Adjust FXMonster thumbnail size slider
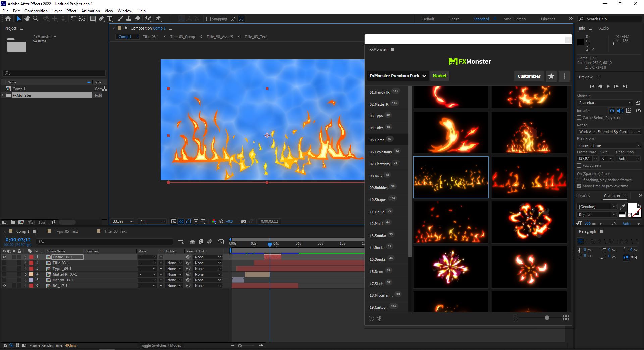Image resolution: width=644 pixels, height=350 pixels. tap(547, 318)
